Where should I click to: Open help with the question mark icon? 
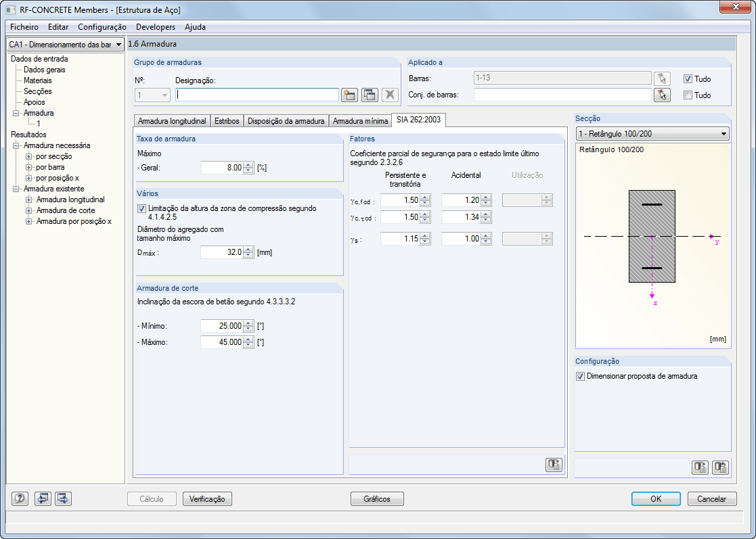pyautogui.click(x=20, y=498)
